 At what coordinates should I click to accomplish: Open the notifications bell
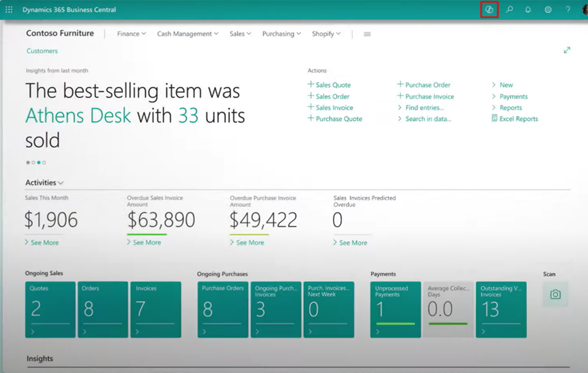528,10
